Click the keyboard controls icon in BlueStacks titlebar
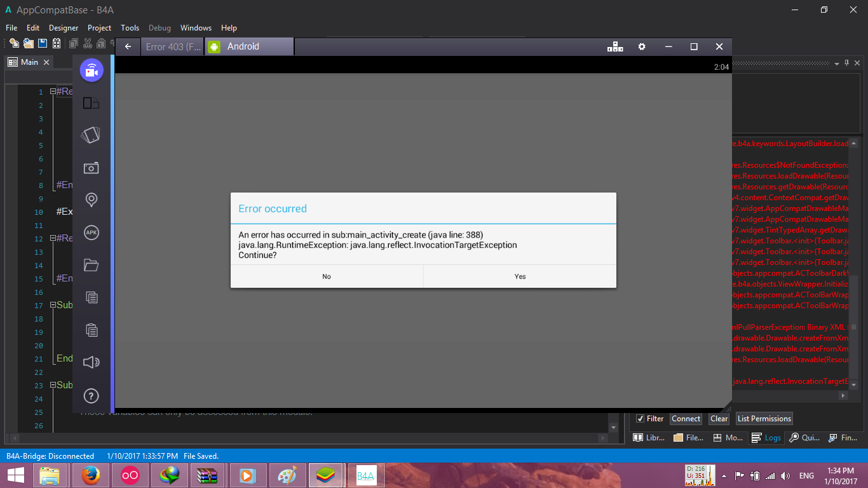 [614, 46]
